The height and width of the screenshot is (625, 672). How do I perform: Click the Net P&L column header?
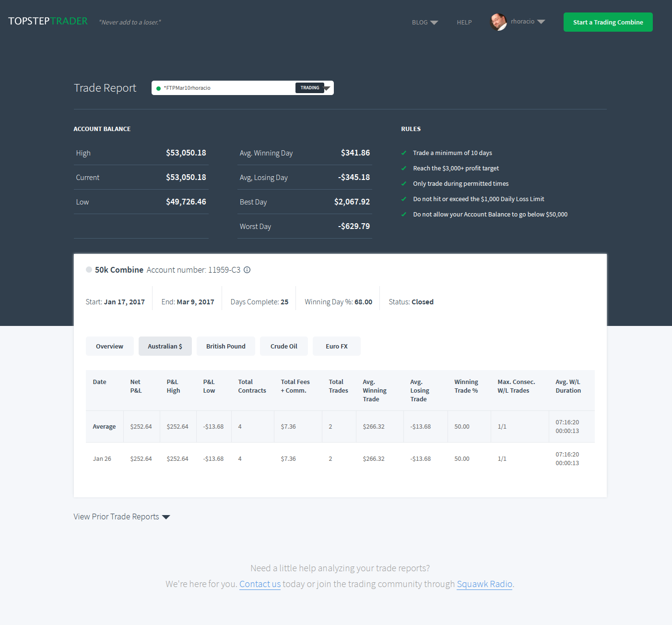[136, 386]
